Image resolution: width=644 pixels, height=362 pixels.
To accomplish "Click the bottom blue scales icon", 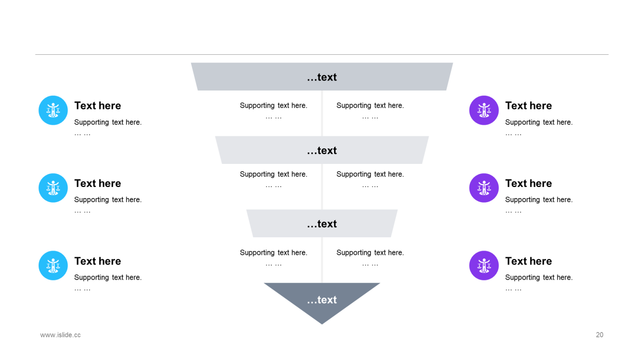I will [x=53, y=265].
